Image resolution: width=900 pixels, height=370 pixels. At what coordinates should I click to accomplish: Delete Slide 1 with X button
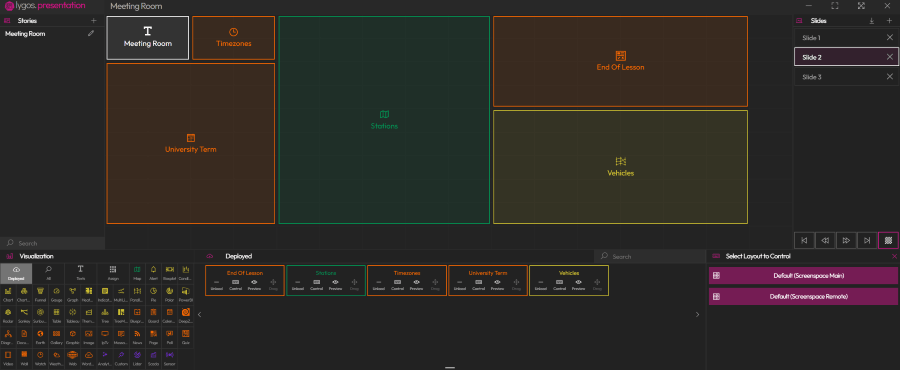[890, 37]
